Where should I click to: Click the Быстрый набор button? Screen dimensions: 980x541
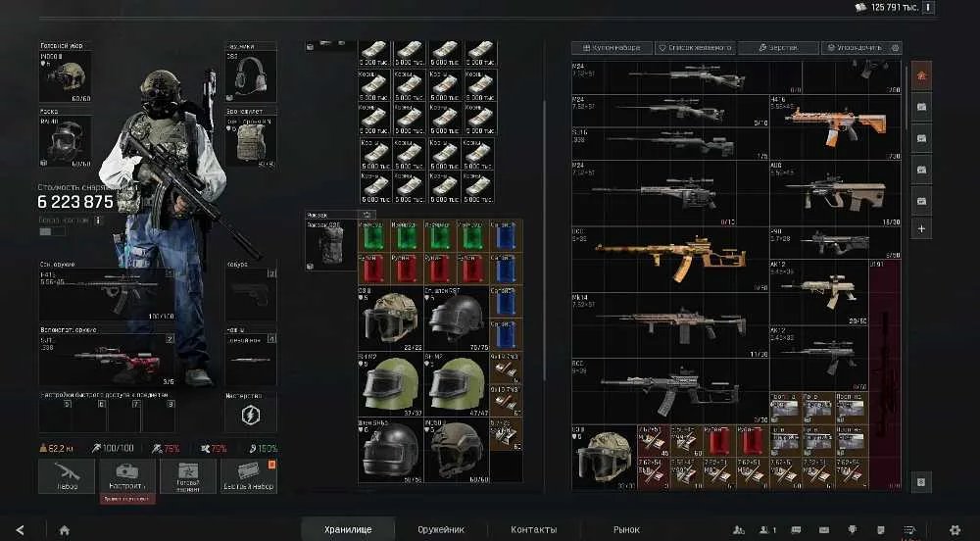249,476
